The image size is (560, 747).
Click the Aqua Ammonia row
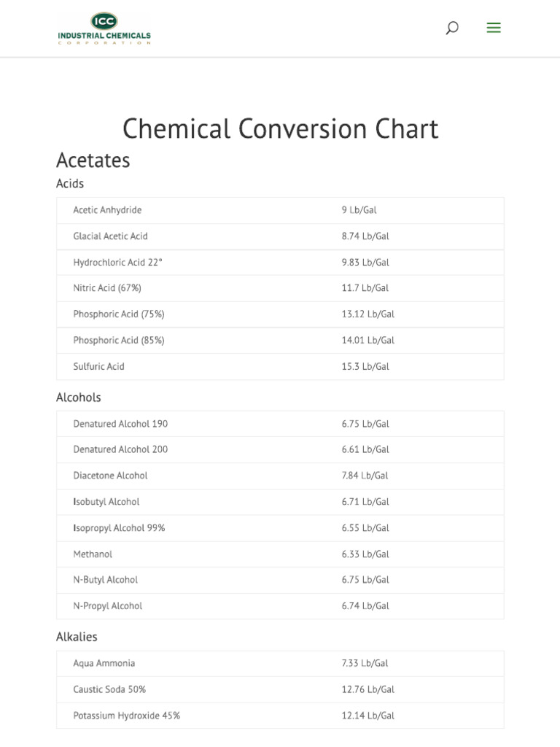(x=104, y=664)
